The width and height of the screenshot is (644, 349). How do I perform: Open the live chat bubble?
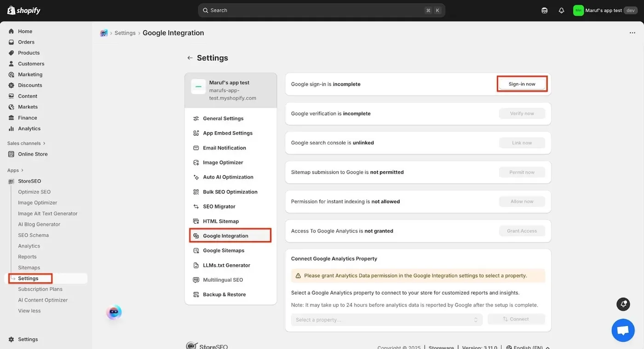(x=623, y=330)
